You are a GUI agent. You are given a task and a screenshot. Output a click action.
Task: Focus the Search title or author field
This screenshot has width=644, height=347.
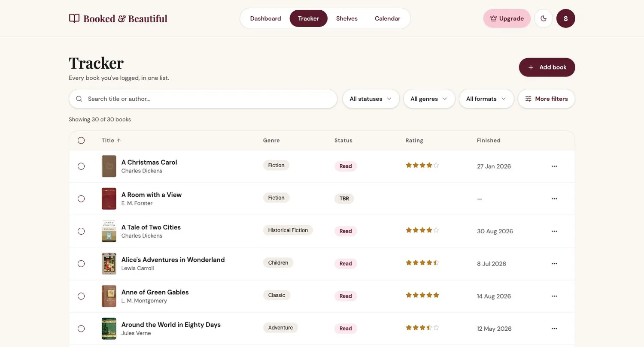tap(203, 99)
